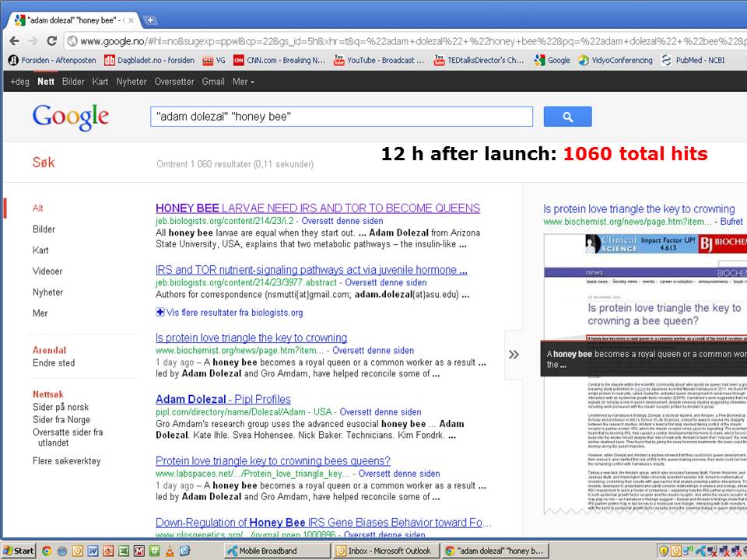This screenshot has height=560, width=747.
Task: Expand Flere søkeverktøy in the left sidebar
Action: (x=66, y=461)
